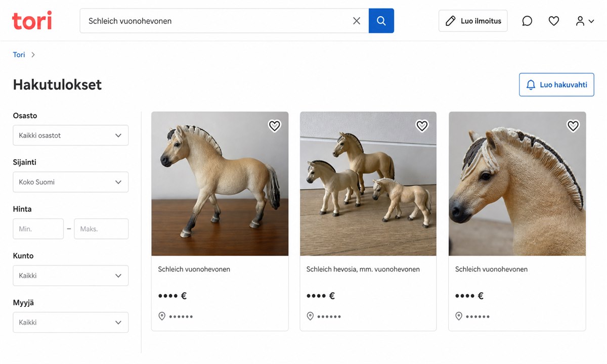Open the user account menu
Viewport: 607px width, 364px height.
tap(585, 21)
